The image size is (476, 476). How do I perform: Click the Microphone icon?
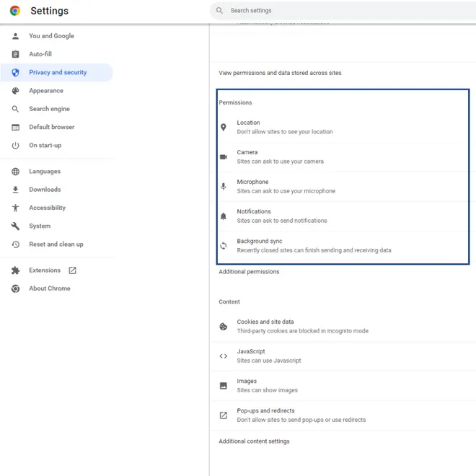(224, 186)
